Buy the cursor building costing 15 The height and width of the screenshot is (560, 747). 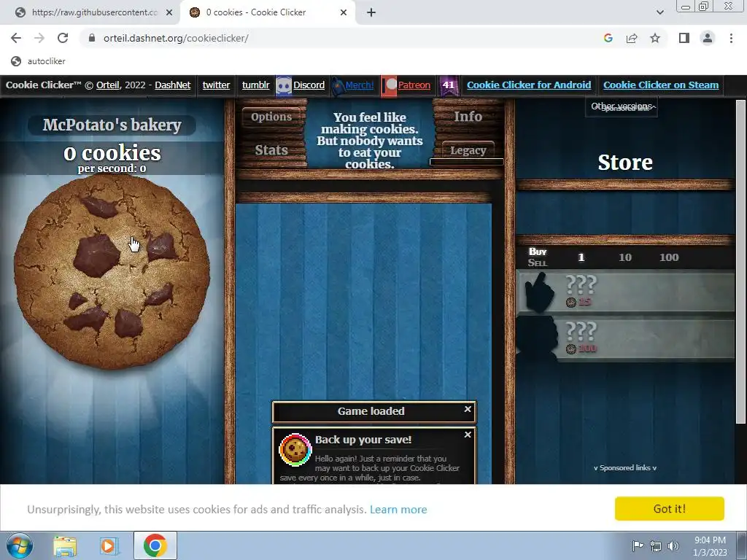point(625,292)
